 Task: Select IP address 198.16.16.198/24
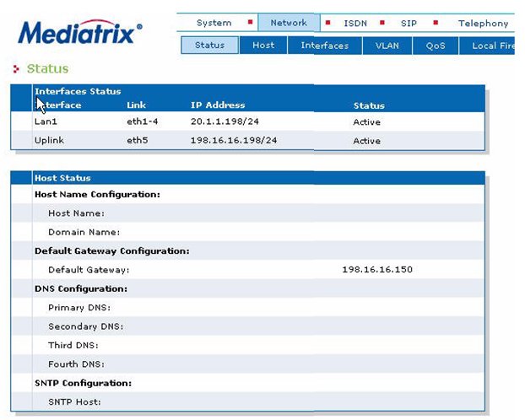[x=234, y=140]
